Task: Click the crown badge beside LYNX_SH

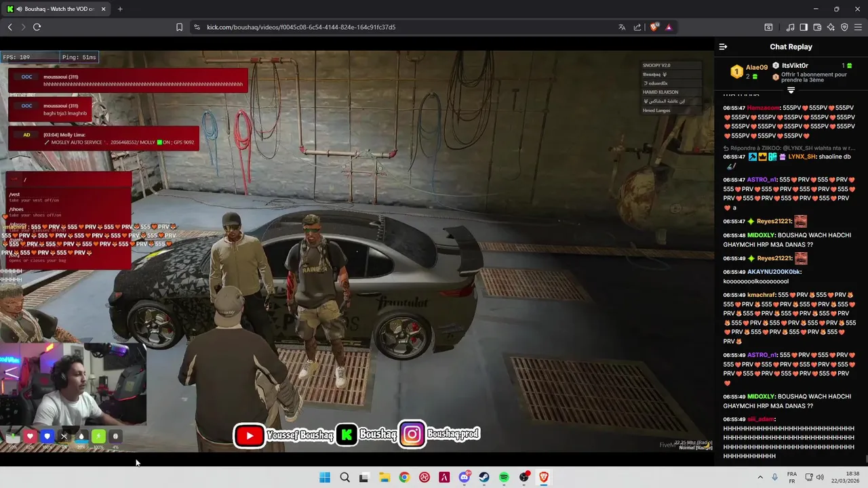Action: pyautogui.click(x=762, y=157)
